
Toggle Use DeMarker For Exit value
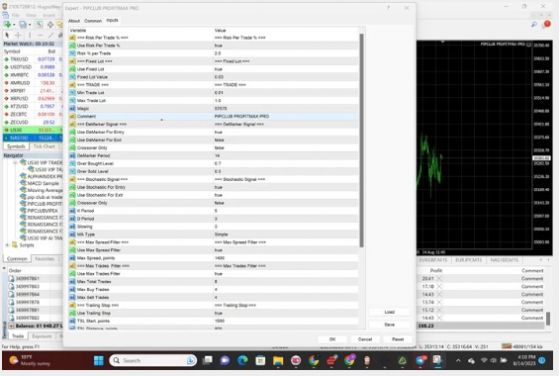pos(219,140)
